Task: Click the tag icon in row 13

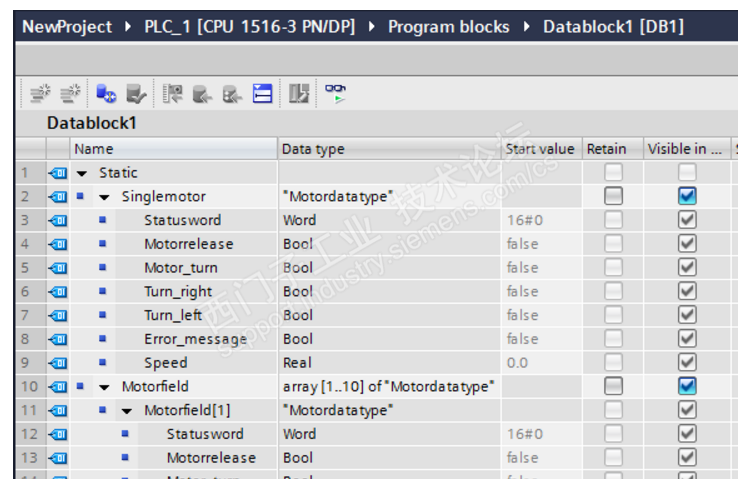Action: [x=58, y=458]
